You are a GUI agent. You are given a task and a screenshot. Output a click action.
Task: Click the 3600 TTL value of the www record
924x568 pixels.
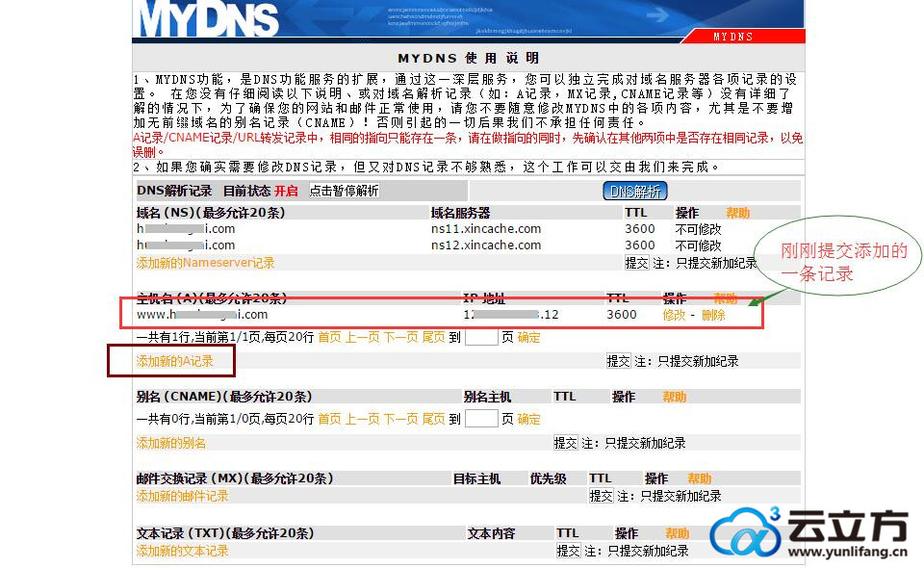point(622,315)
